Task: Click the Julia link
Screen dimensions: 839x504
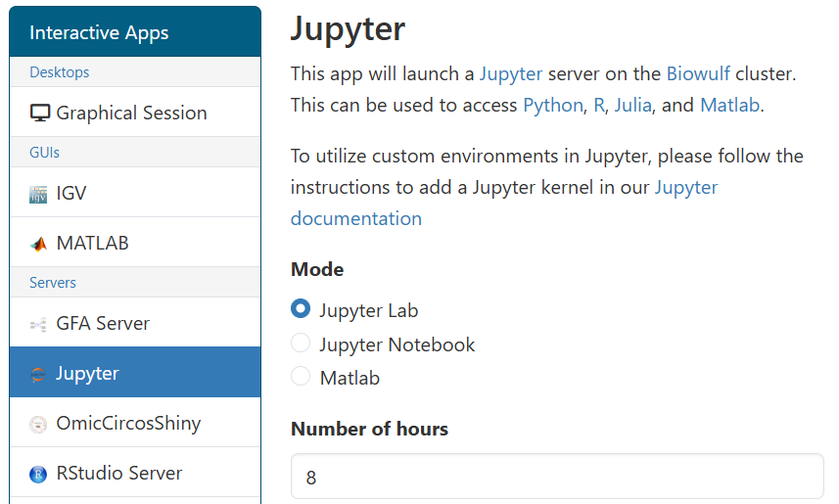Action: 632,105
